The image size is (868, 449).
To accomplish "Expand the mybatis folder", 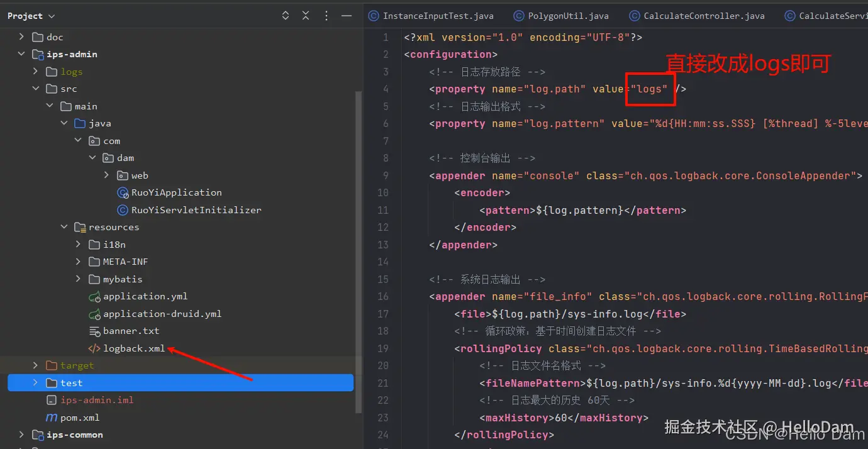I will 78,279.
